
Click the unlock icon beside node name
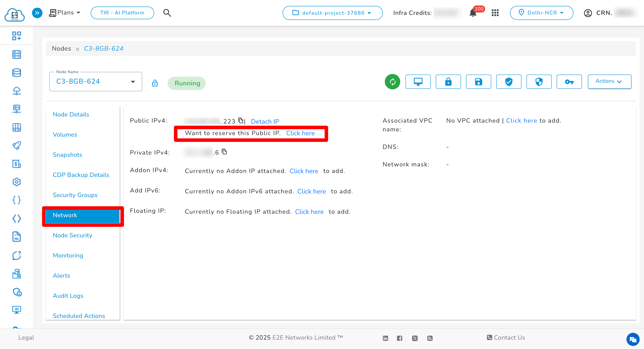pyautogui.click(x=155, y=83)
